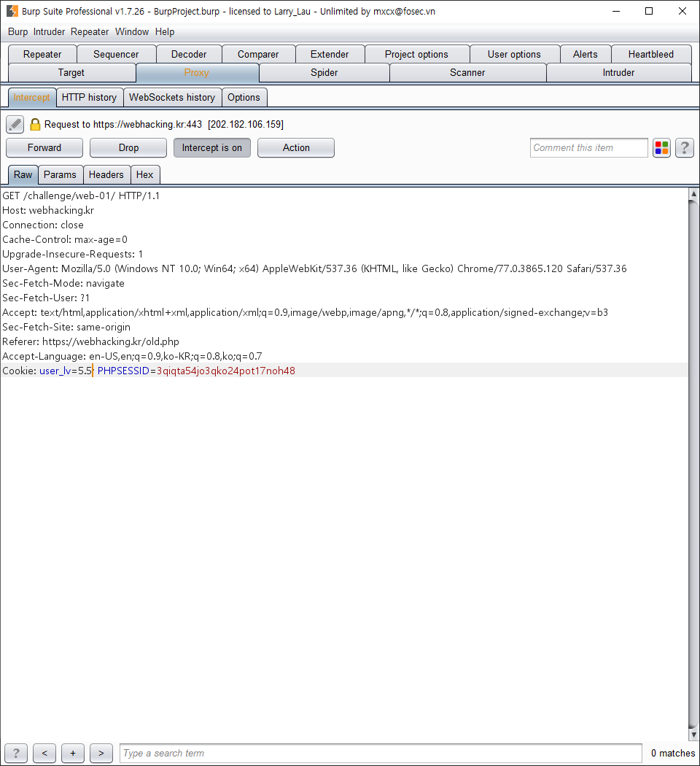Switch to the Repeater tool tab
700x766 pixels.
[x=42, y=54]
